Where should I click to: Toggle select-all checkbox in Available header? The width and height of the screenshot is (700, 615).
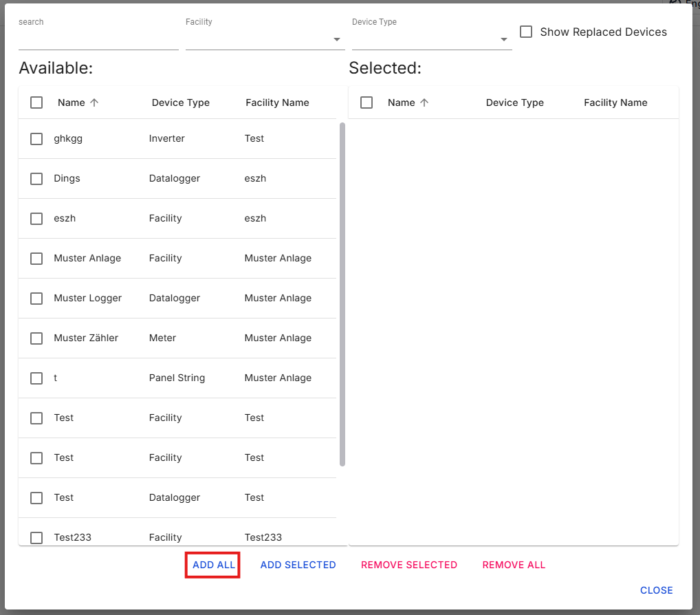(x=36, y=102)
